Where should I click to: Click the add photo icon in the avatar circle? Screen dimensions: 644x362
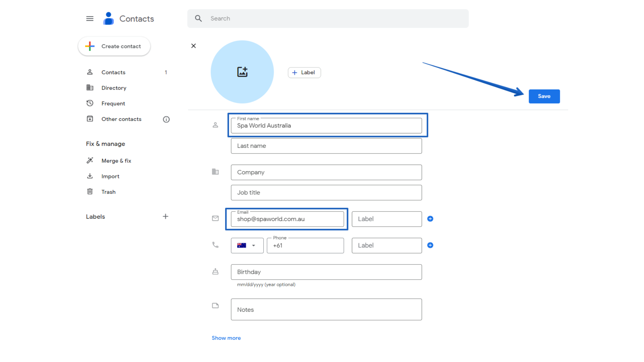click(x=242, y=72)
